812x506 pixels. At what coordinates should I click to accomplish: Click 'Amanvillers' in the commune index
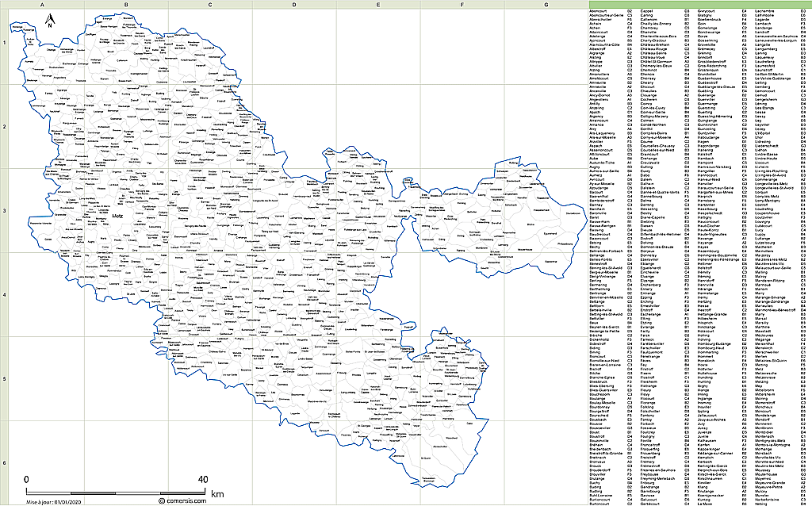click(599, 74)
